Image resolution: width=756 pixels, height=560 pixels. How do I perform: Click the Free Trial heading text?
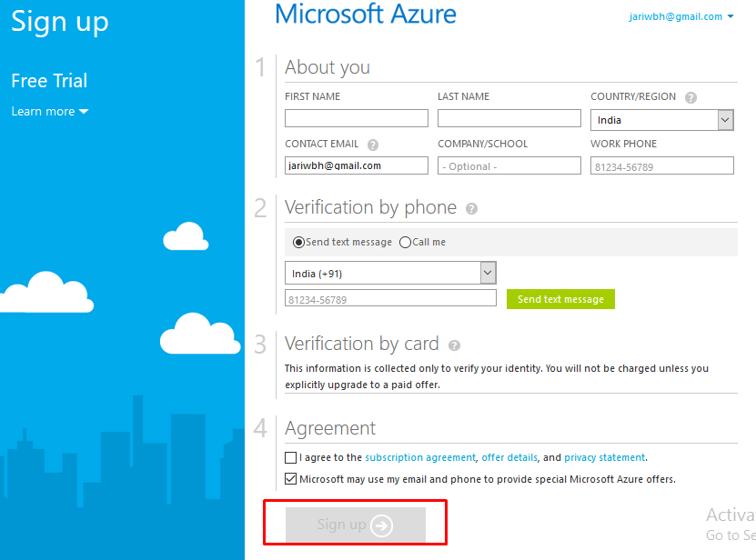(49, 81)
